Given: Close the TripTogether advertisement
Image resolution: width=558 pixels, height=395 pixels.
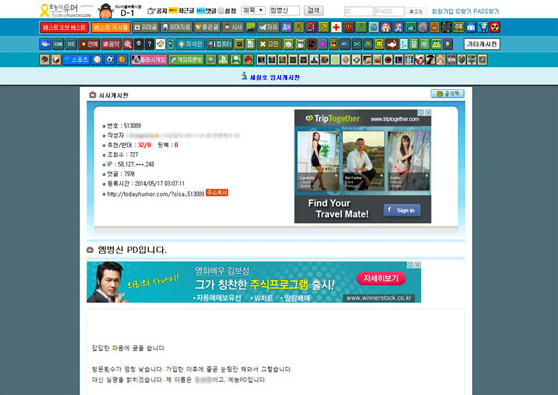Looking at the screenshot, I should (428, 112).
